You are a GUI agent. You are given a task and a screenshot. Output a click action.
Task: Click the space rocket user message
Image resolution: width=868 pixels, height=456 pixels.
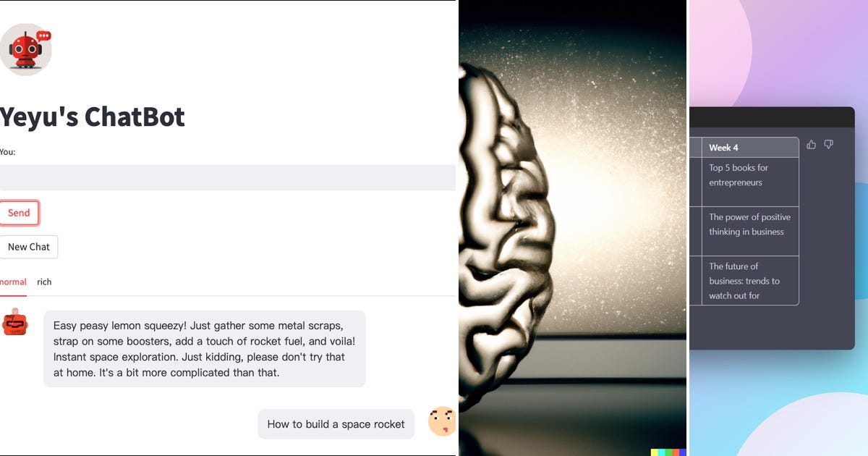336,424
